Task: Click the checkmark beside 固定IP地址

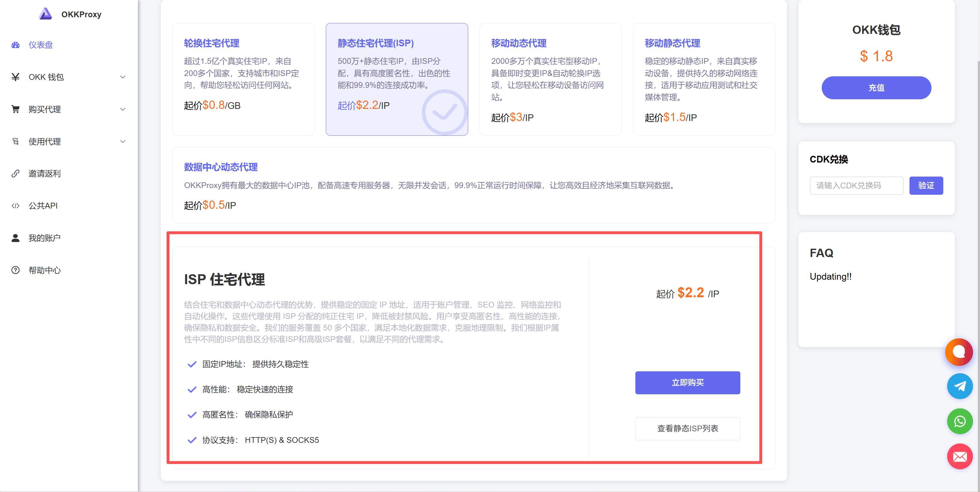Action: coord(192,365)
